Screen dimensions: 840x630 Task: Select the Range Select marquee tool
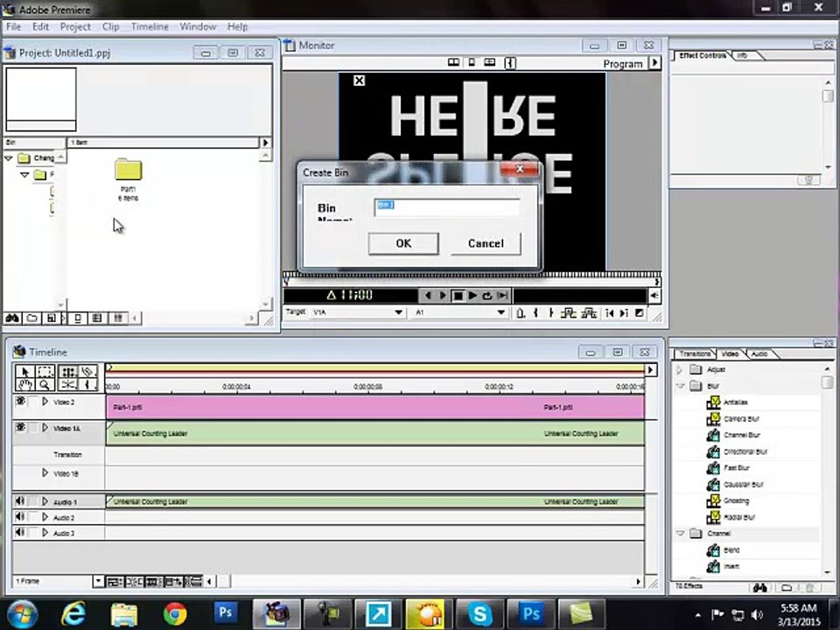coord(45,371)
